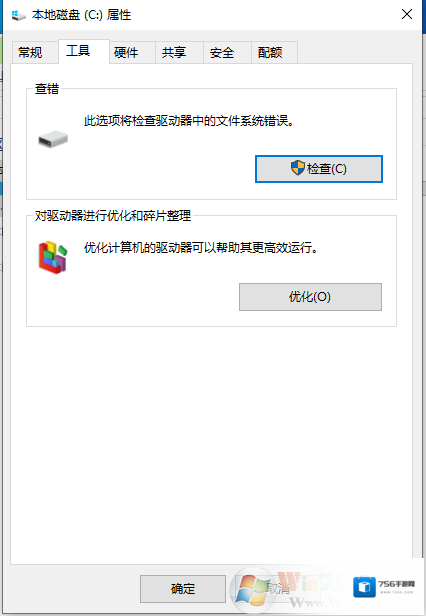Image resolution: width=426 pixels, height=616 pixels.
Task: Open the 安全 tab
Action: [222, 52]
